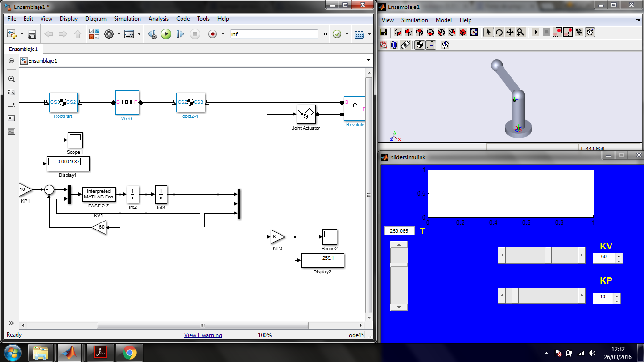Open the Record dropdown arrow
The height and width of the screenshot is (362, 644).
click(x=223, y=34)
